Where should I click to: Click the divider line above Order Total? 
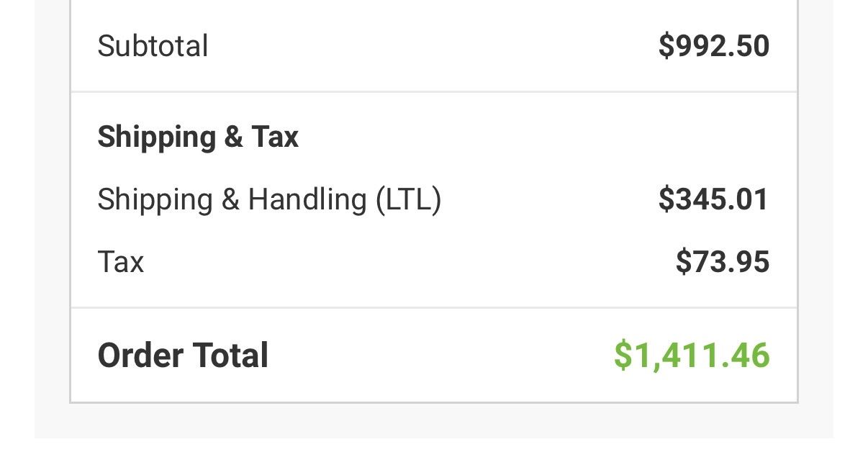coord(434,308)
